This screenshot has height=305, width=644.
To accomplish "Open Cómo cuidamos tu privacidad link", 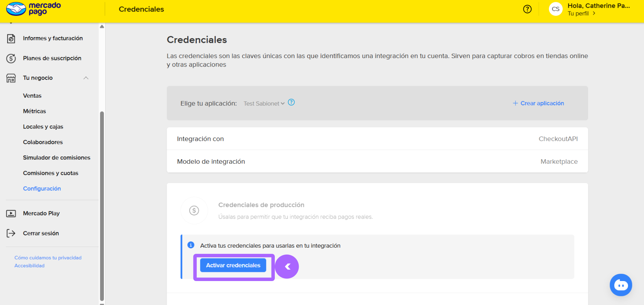I will (x=48, y=258).
